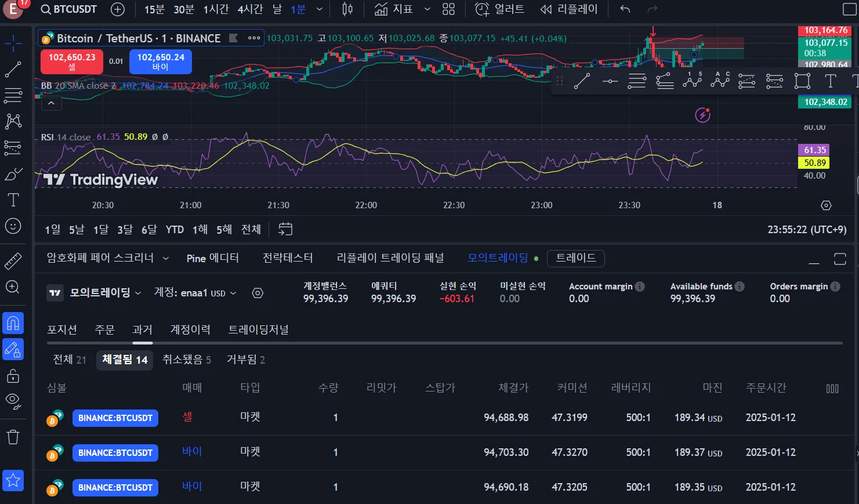Image resolution: width=859 pixels, height=504 pixels.
Task: Click the blue 바이 buy button
Action: tap(161, 61)
